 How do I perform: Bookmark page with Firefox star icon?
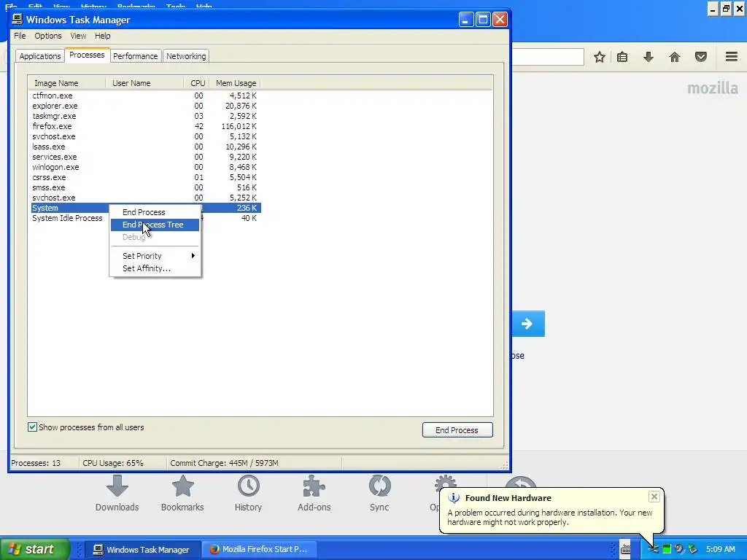click(x=600, y=57)
